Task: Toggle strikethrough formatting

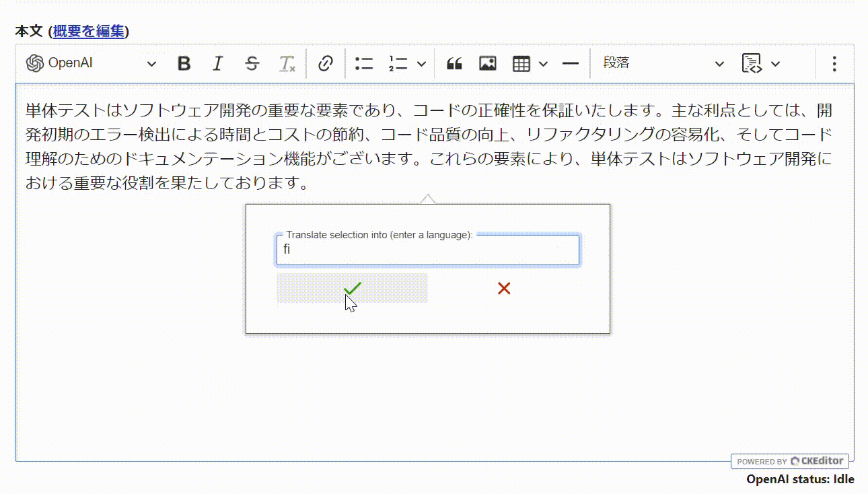Action: tap(252, 63)
